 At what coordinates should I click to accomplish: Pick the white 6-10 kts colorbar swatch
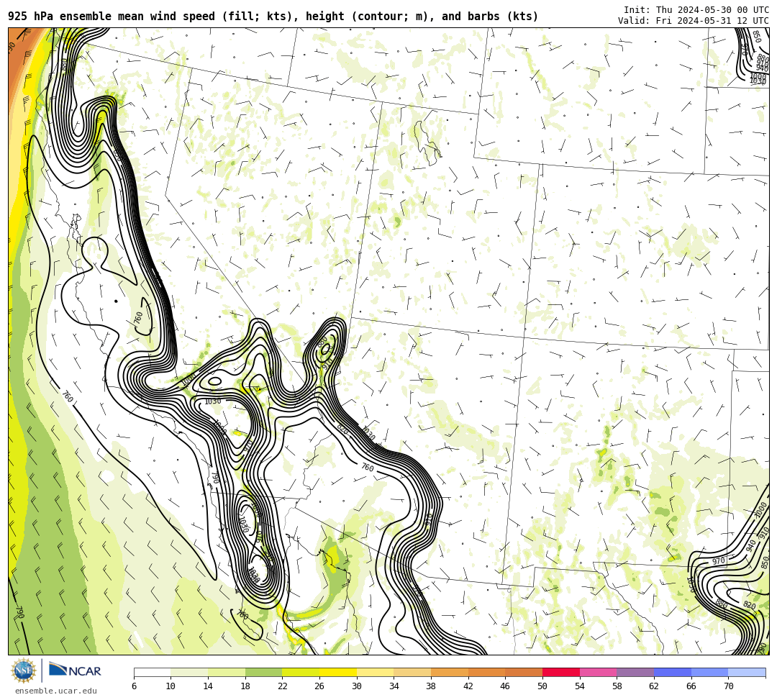click(152, 672)
